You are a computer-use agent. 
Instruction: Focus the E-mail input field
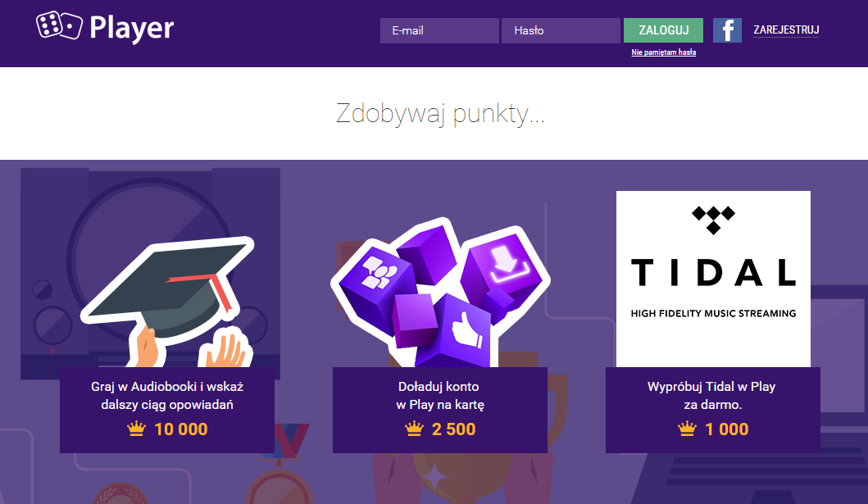[439, 30]
